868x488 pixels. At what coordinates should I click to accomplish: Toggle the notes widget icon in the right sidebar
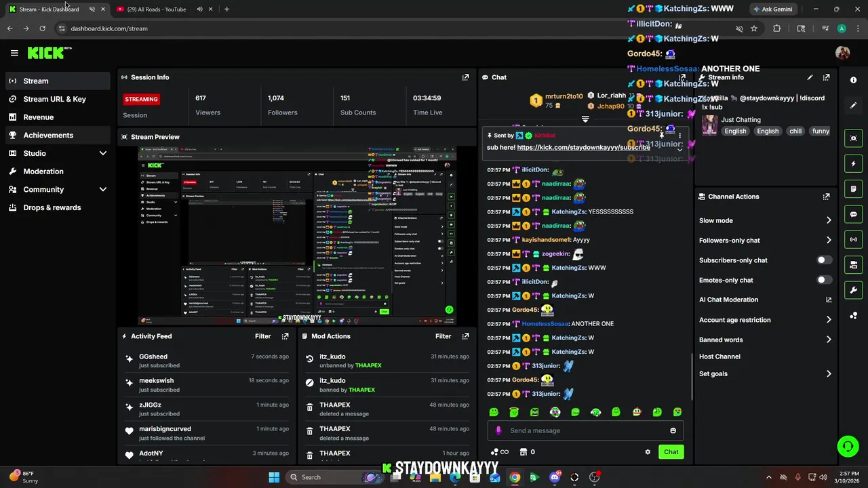tap(853, 189)
